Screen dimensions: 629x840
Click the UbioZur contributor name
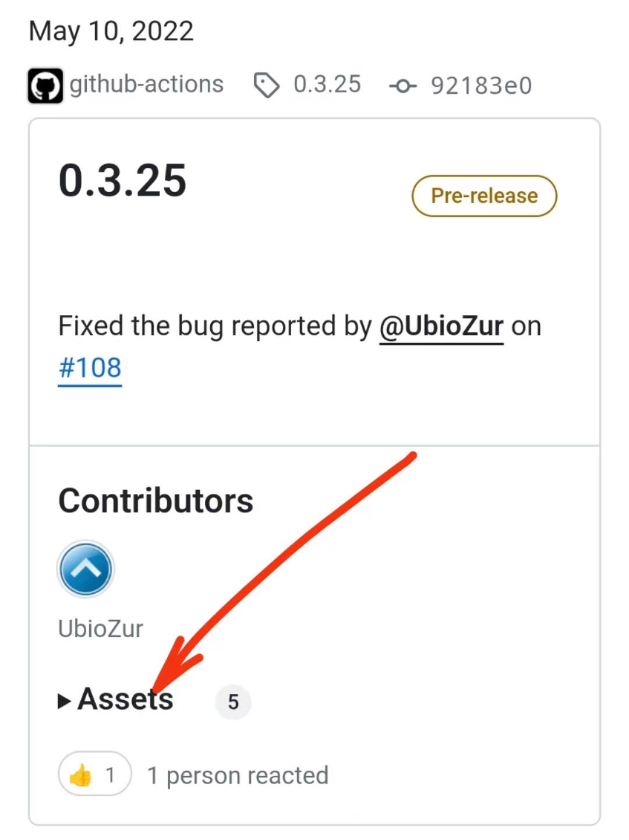click(x=100, y=629)
